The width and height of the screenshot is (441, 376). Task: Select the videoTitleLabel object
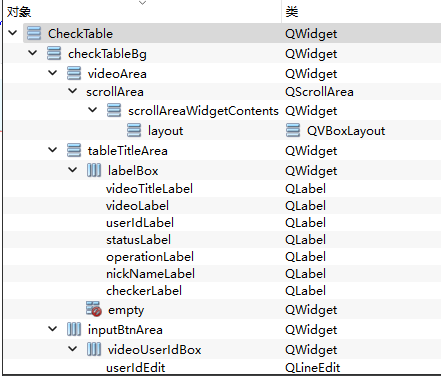click(x=149, y=189)
